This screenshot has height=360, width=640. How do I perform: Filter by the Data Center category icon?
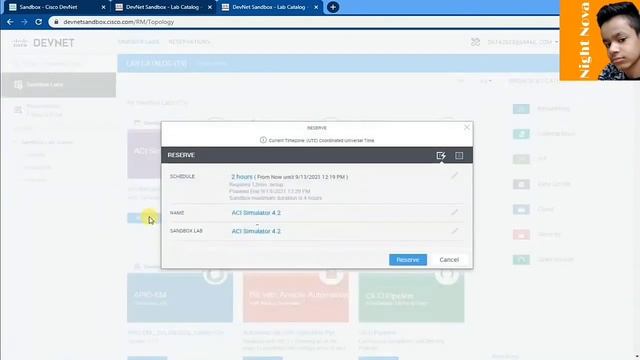click(521, 184)
